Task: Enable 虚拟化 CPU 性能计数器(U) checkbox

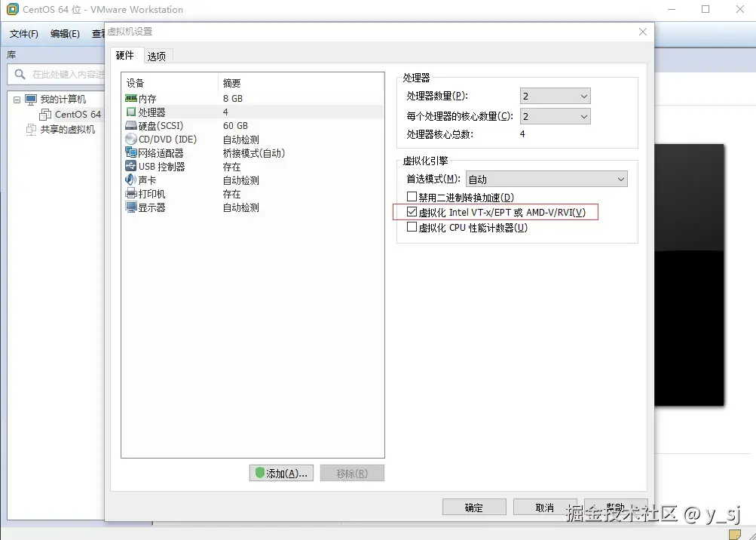Action: pyautogui.click(x=412, y=227)
